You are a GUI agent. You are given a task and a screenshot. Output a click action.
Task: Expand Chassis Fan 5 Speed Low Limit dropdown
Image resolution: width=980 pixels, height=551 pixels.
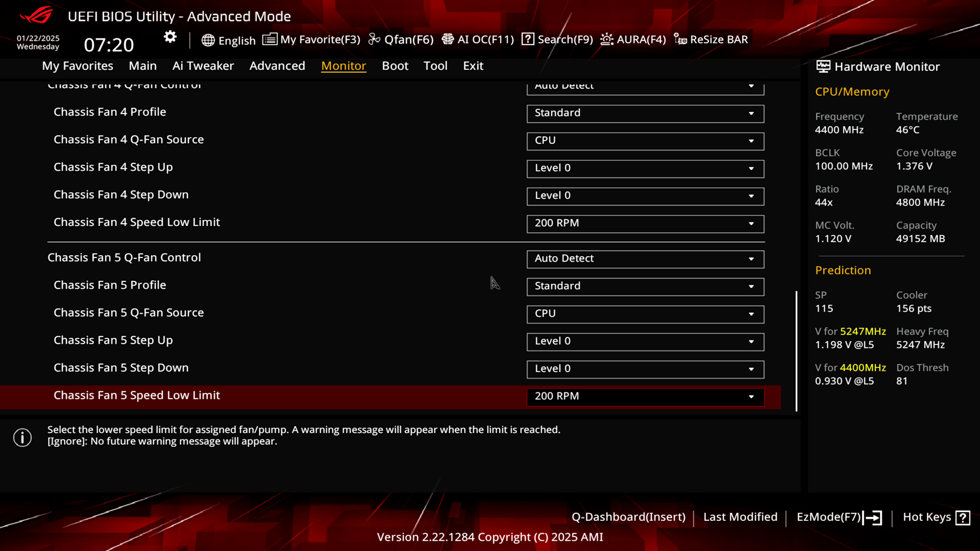tap(751, 395)
